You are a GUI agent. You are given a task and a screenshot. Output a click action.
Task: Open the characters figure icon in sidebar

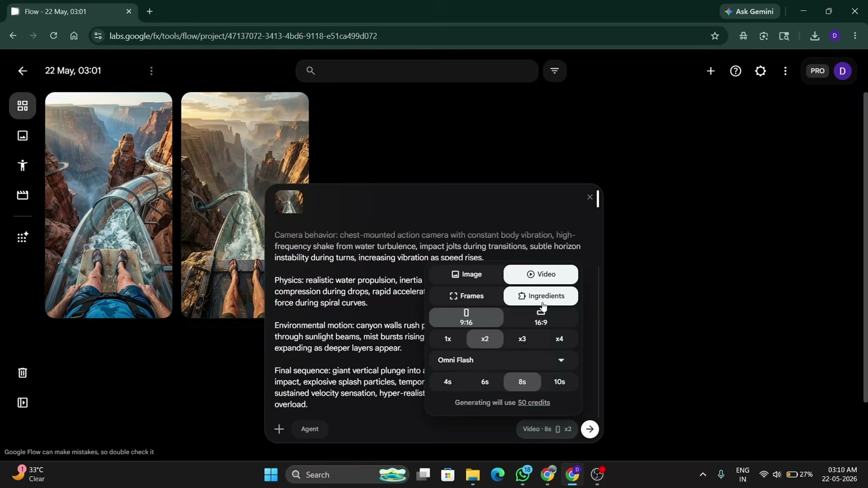point(23,165)
